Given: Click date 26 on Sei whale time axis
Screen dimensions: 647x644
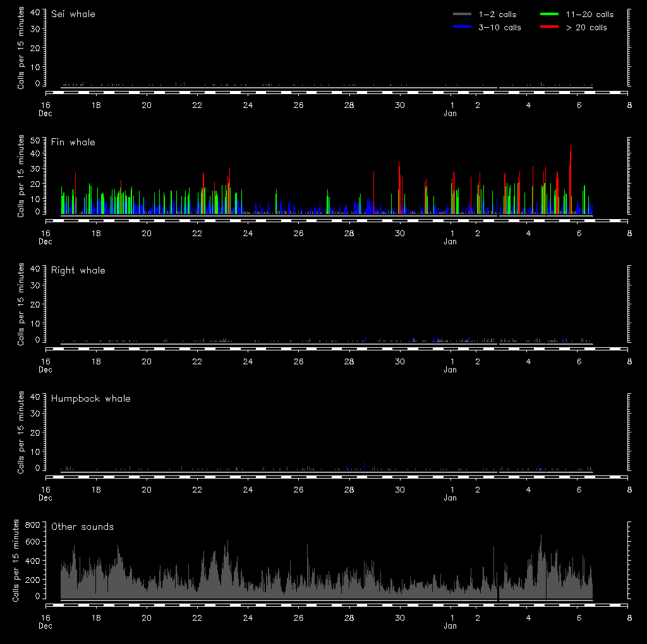Looking at the screenshot, I should pyautogui.click(x=298, y=105).
